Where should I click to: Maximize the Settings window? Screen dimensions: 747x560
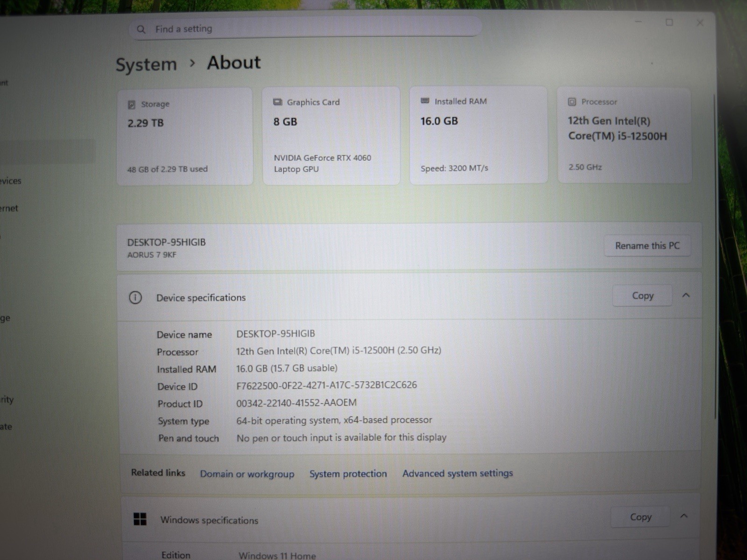coord(669,22)
